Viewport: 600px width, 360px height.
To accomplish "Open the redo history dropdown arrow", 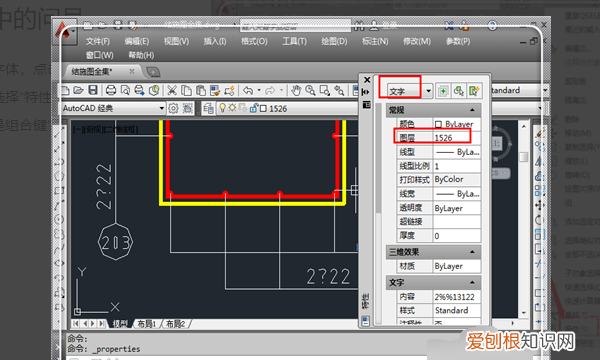I will (x=281, y=91).
